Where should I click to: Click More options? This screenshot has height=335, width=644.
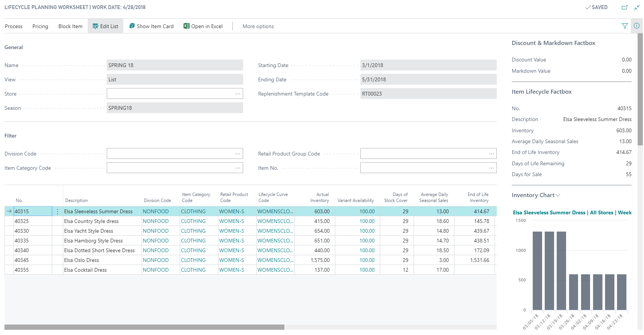tap(258, 26)
